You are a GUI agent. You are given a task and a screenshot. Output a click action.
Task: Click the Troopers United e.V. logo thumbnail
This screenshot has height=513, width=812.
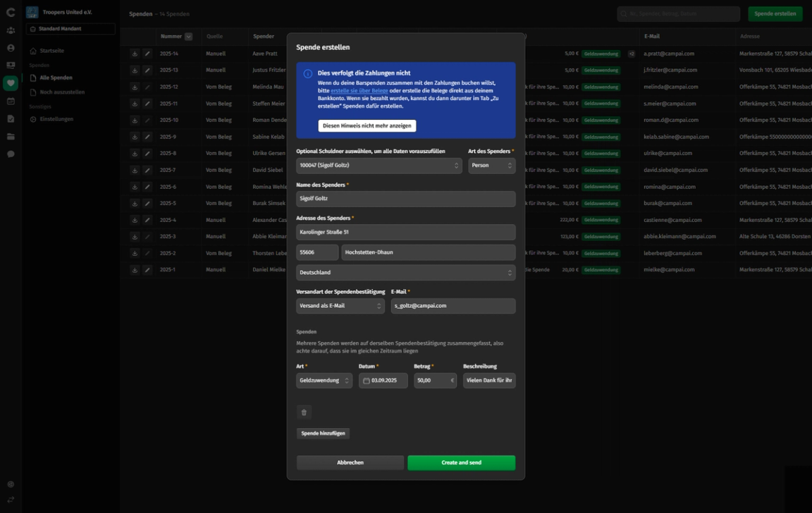click(32, 12)
